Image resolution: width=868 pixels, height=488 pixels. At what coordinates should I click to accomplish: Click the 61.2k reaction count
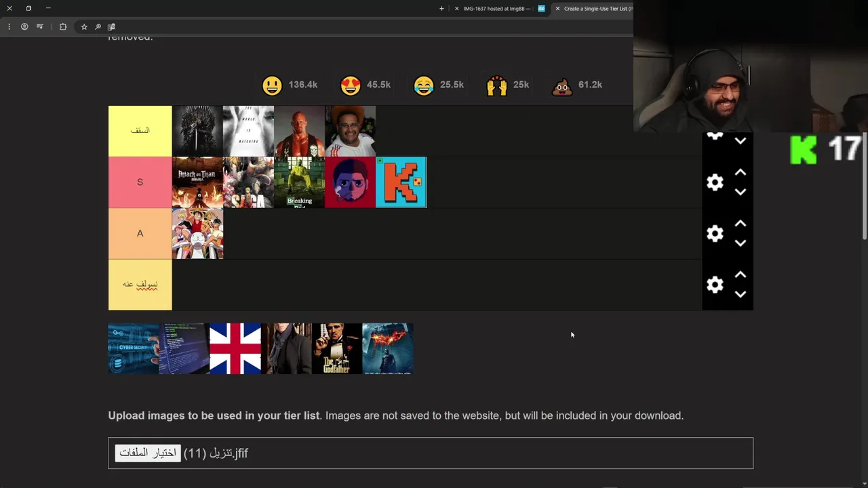pos(590,85)
